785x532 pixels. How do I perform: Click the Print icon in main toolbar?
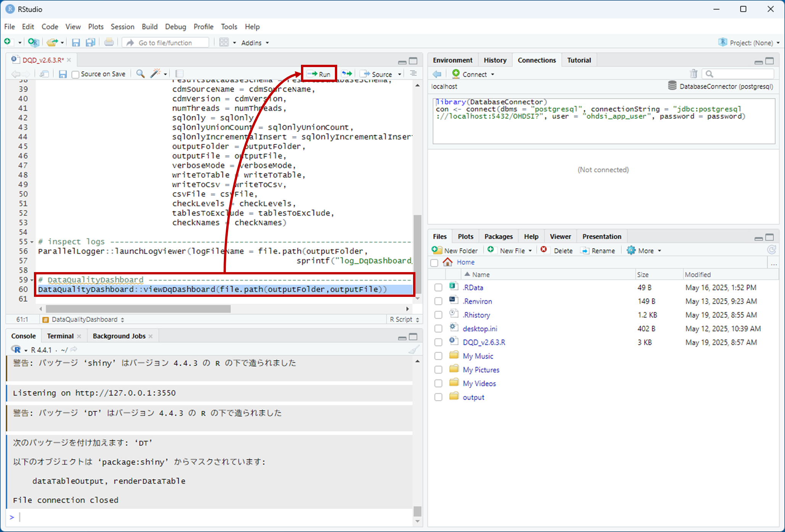click(109, 42)
